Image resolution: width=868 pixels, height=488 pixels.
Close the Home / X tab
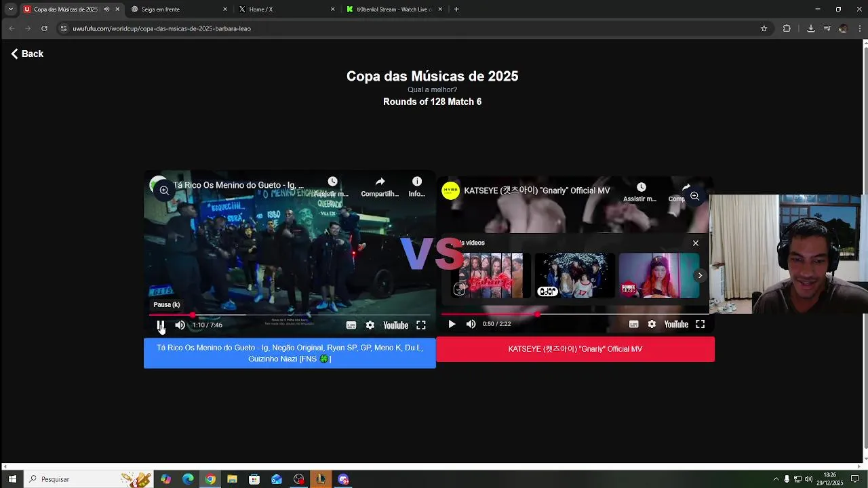[332, 9]
